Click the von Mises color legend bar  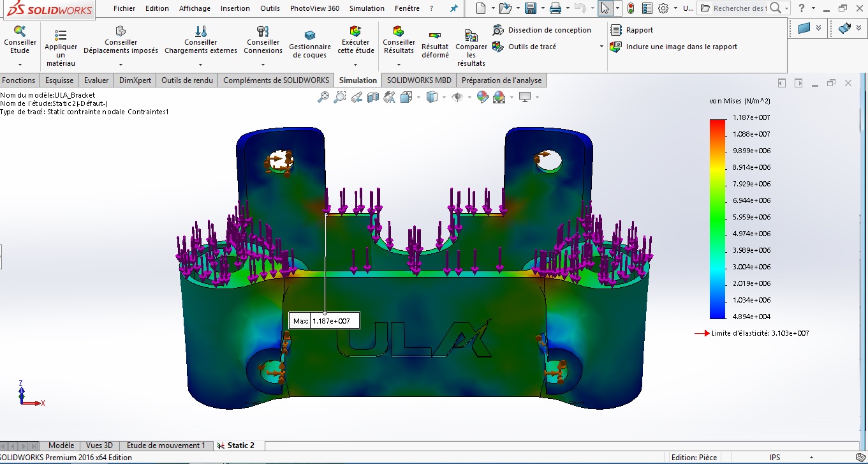coord(717,219)
